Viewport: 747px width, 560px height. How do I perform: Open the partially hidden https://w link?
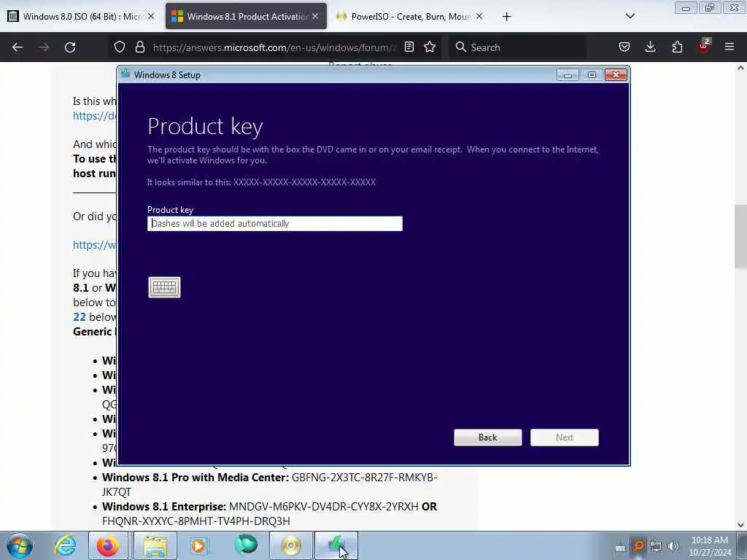point(94,245)
